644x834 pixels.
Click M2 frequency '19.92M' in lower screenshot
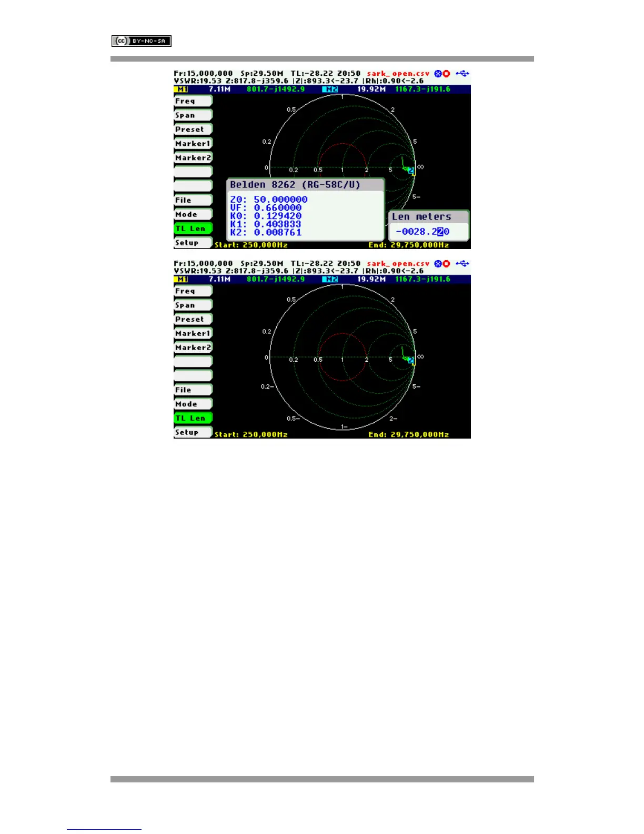coord(371,279)
